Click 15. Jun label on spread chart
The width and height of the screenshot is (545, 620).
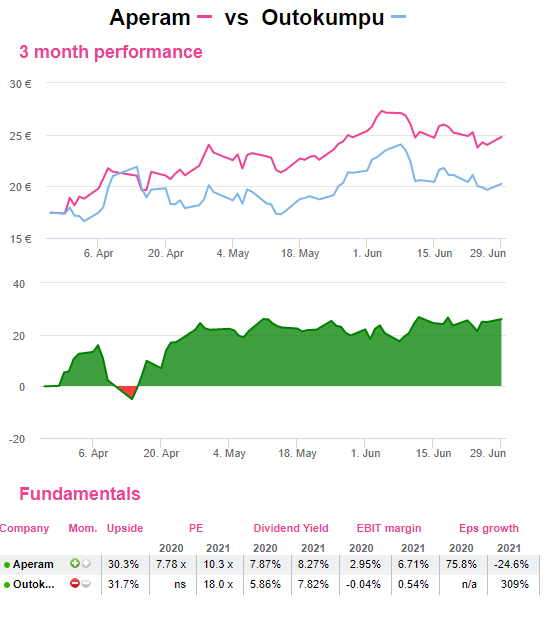coord(433,453)
